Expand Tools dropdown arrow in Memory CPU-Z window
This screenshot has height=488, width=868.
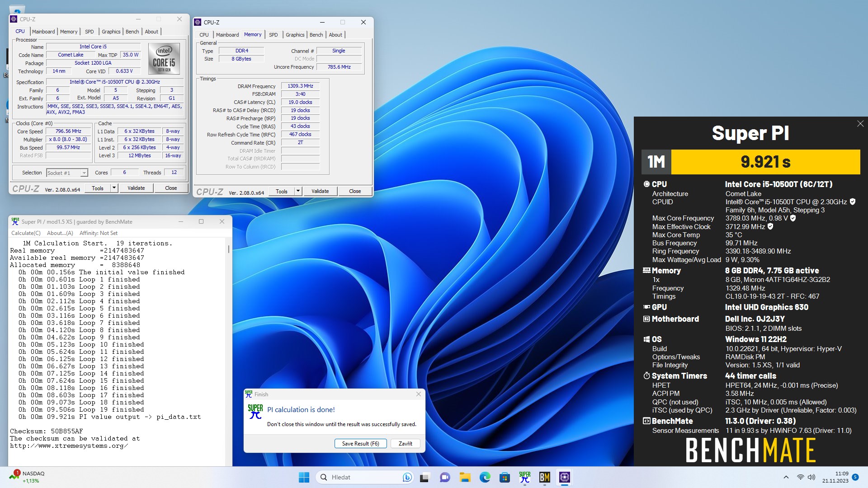[298, 191]
